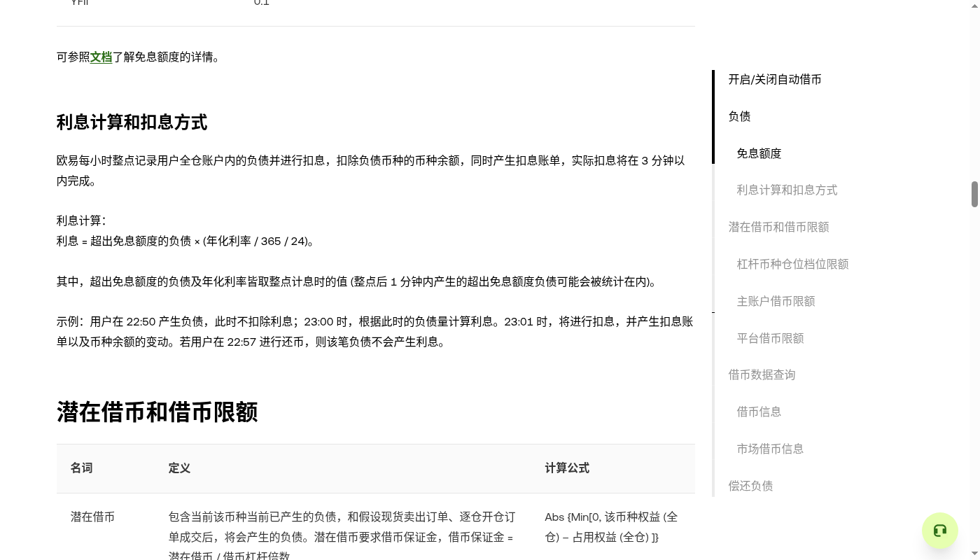Viewport: 980px width, 560px height.
Task: Navigate to 偿还负债 sidebar entry
Action: point(750,486)
